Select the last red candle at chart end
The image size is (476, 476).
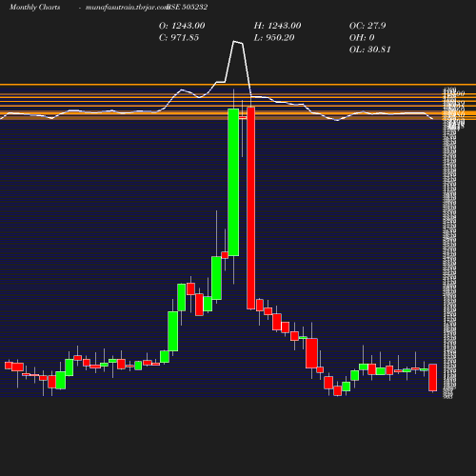tap(433, 377)
